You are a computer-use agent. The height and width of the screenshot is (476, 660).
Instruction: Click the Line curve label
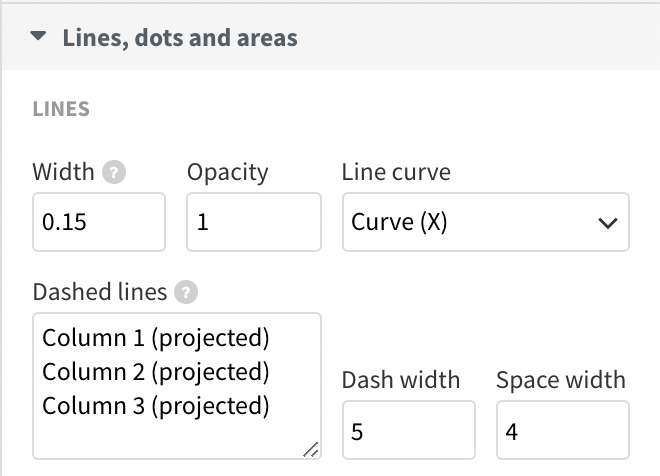click(396, 171)
